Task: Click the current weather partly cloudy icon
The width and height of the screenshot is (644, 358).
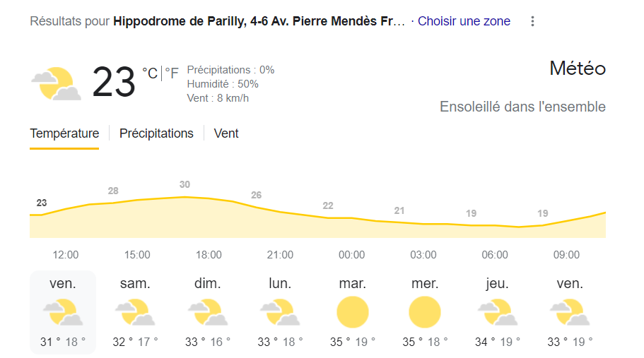Action: pos(57,83)
